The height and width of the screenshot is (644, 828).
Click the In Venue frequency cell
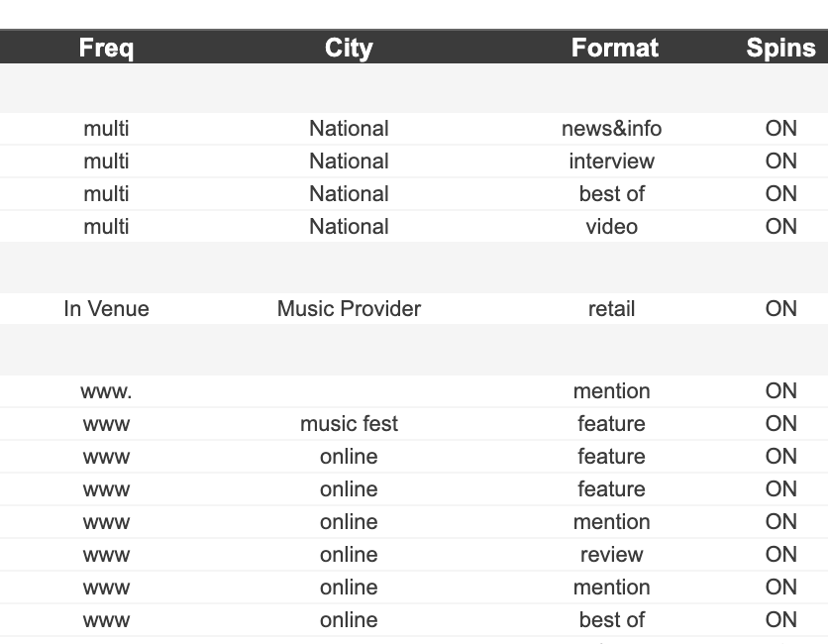point(106,309)
